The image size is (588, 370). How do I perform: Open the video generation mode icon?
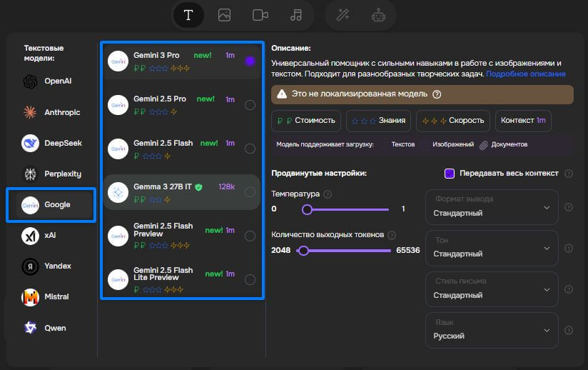click(260, 15)
